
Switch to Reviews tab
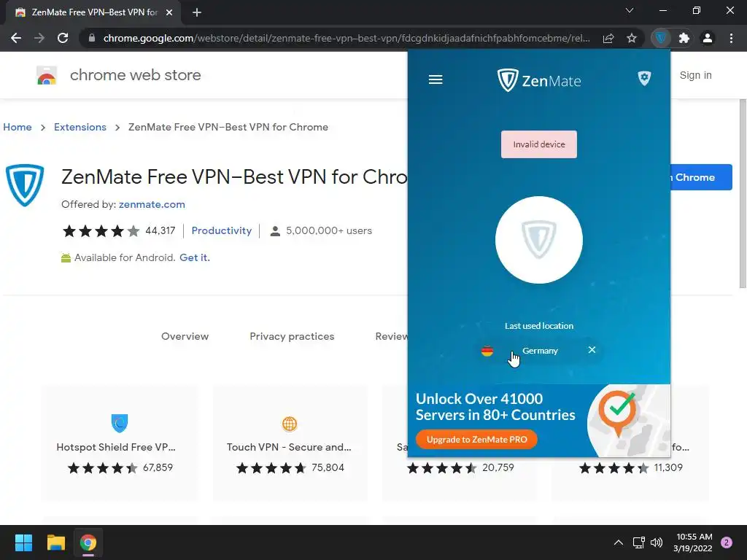pyautogui.click(x=392, y=336)
